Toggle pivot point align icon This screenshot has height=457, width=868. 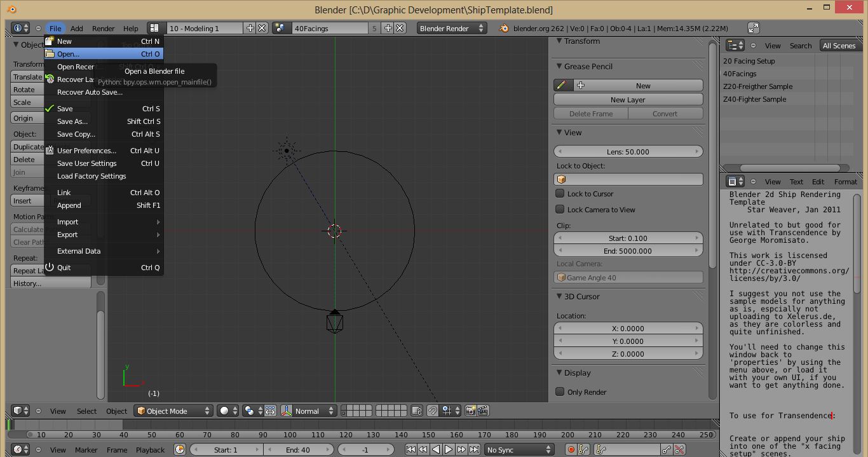[270, 411]
